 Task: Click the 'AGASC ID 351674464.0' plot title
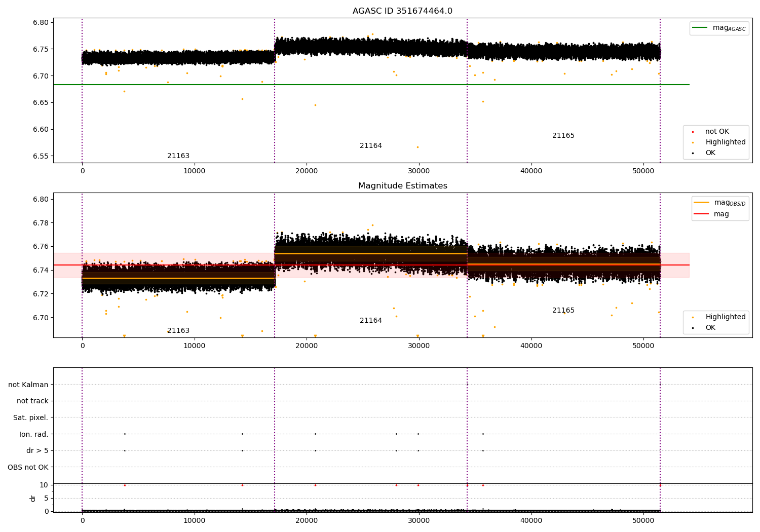(x=402, y=11)
